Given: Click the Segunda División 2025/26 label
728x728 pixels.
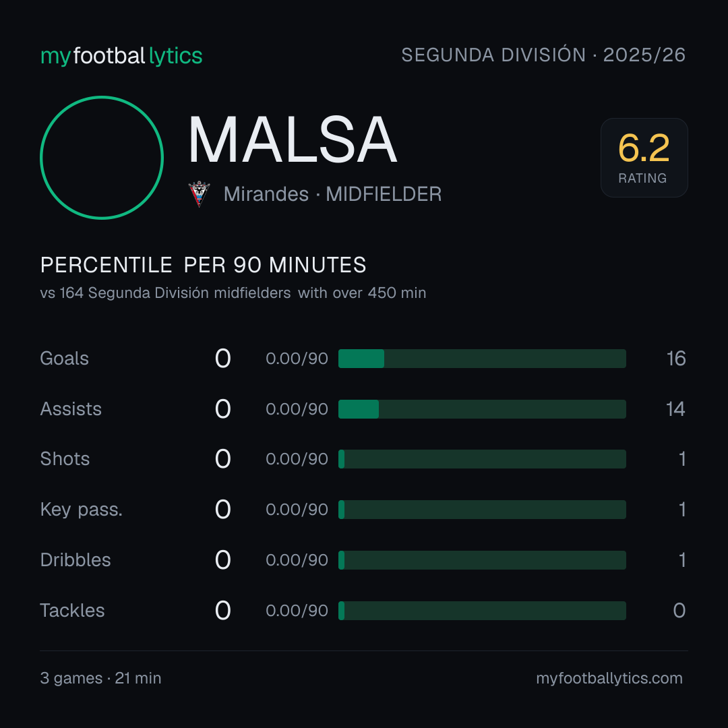Looking at the screenshot, I should (x=543, y=55).
